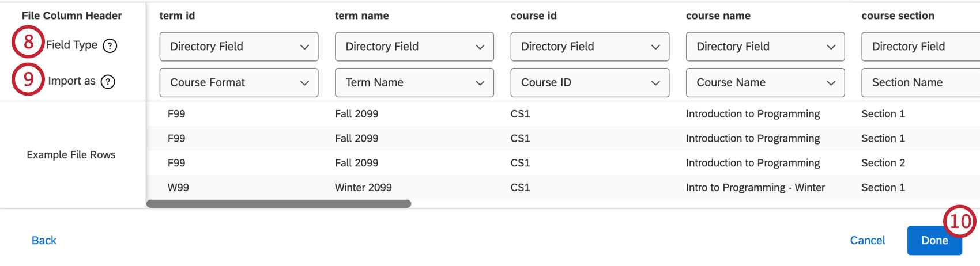Click the 'Section 2' example row cell
The height and width of the screenshot is (266, 980).
[x=883, y=163]
